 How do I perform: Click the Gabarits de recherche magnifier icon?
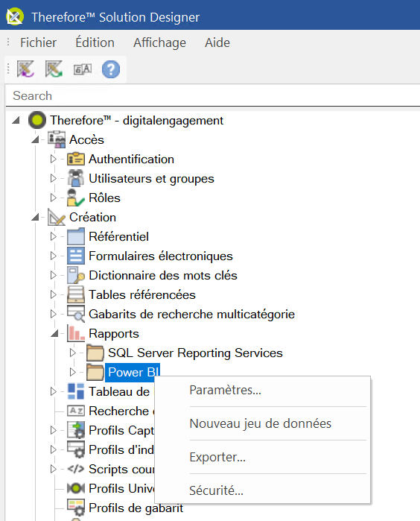[76, 314]
